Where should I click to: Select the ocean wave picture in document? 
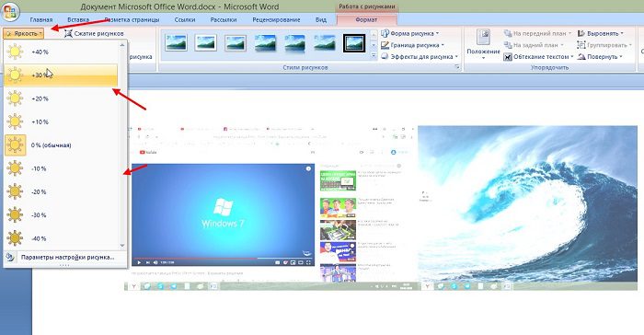527,204
